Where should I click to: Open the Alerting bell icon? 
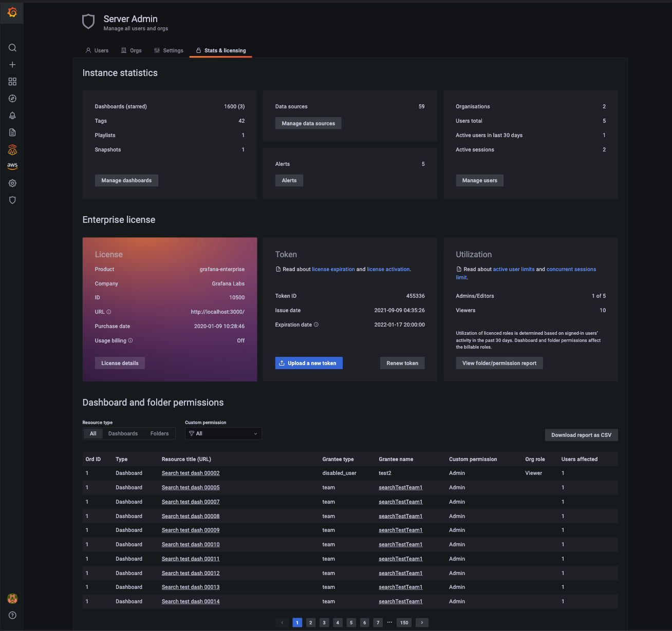point(12,116)
